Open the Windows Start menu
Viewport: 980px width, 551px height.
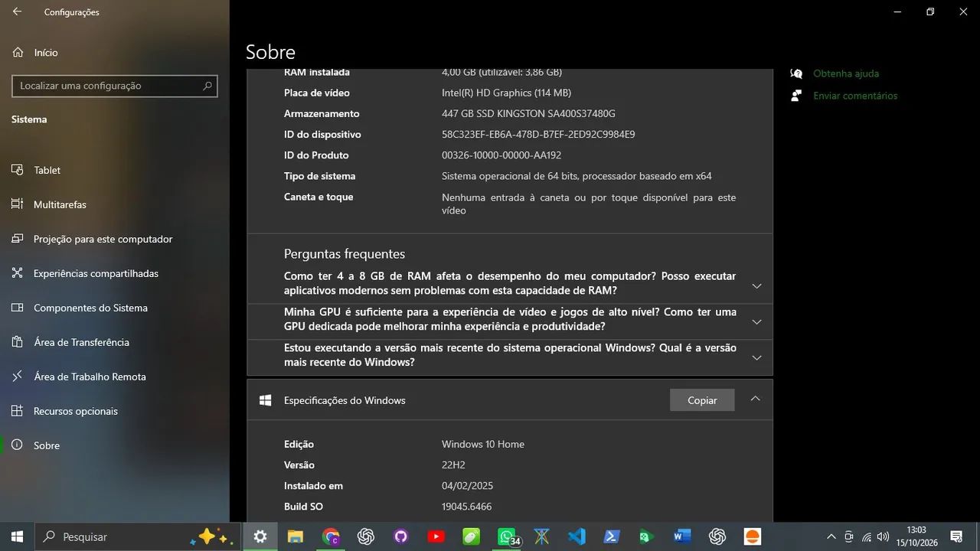click(x=17, y=536)
